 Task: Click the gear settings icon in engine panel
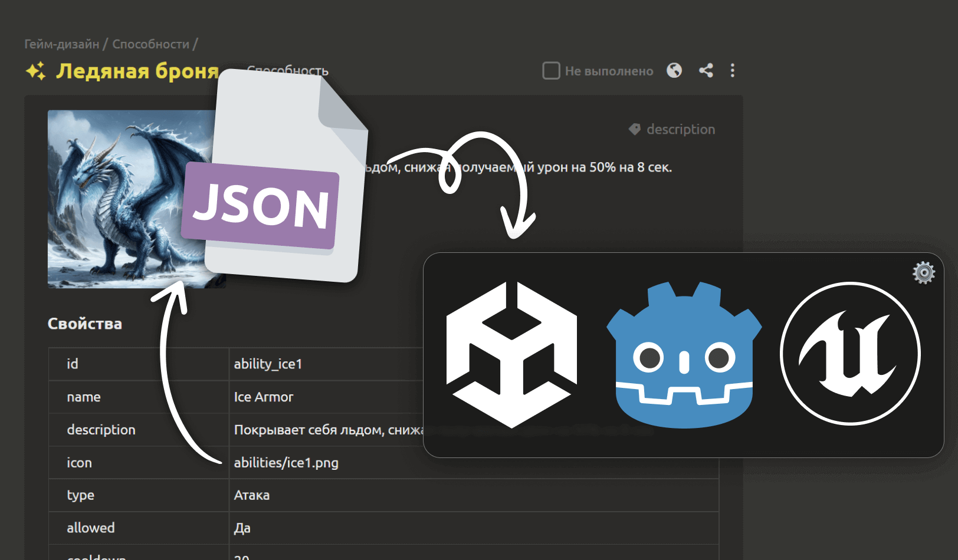point(924,272)
